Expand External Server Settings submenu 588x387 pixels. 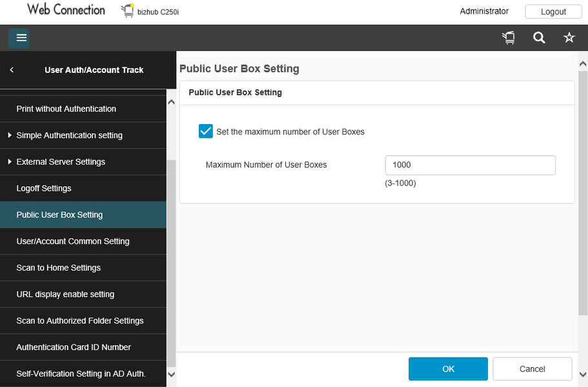[x=10, y=162]
